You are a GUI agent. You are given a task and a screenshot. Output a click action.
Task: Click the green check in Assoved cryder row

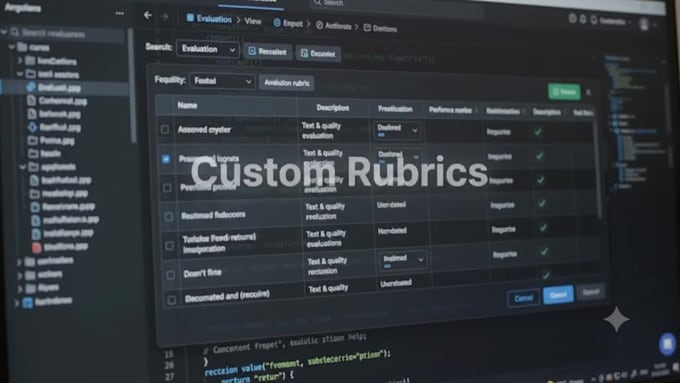tap(538, 132)
